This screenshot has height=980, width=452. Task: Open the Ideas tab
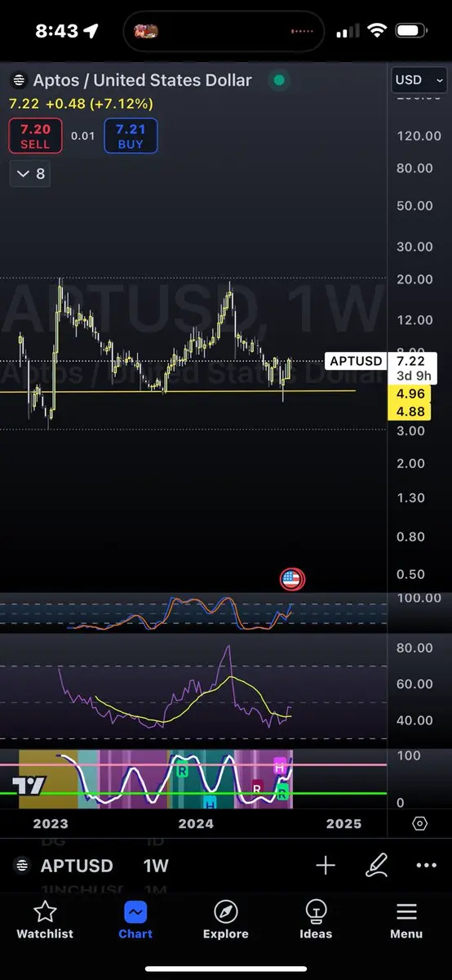click(x=316, y=920)
